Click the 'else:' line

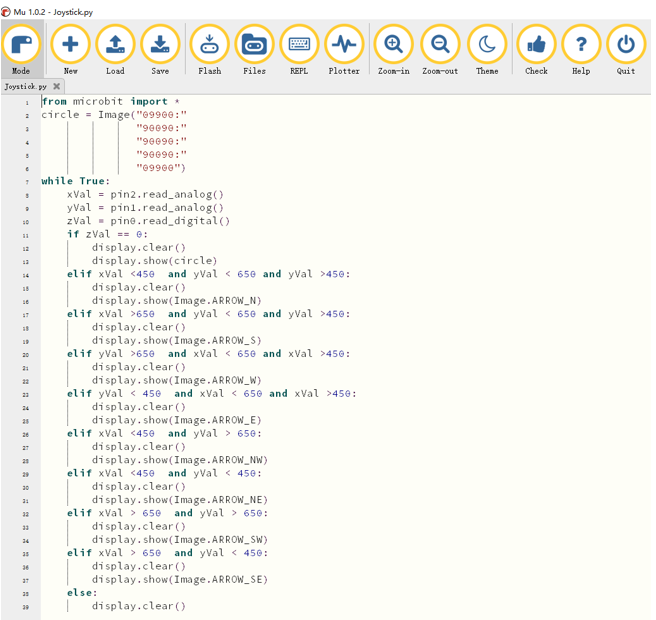point(82,593)
